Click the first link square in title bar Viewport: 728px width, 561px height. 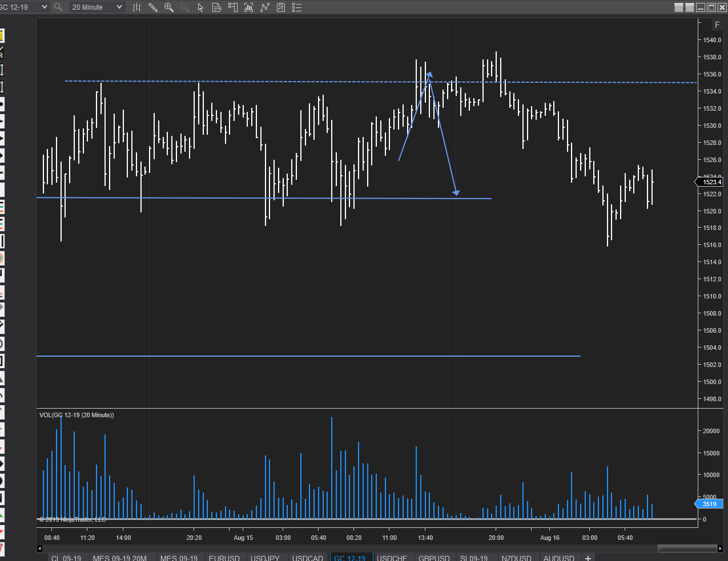coord(679,7)
